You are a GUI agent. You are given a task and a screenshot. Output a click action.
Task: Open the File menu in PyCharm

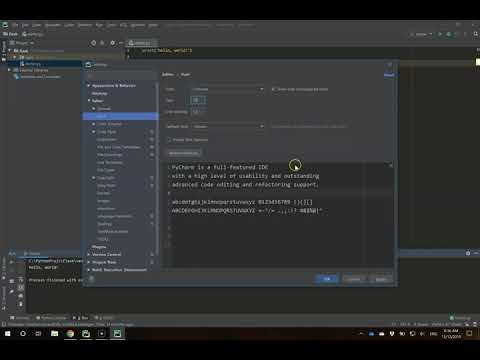coord(15,25)
